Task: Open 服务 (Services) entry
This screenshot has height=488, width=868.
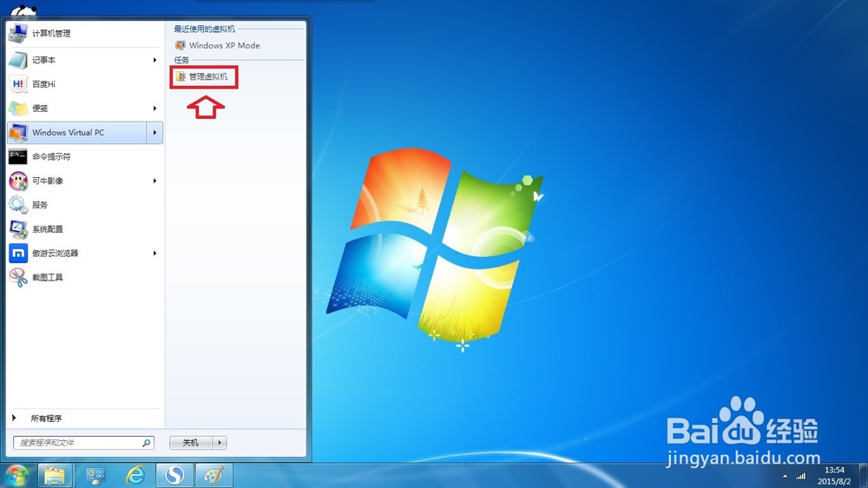Action: (x=85, y=205)
